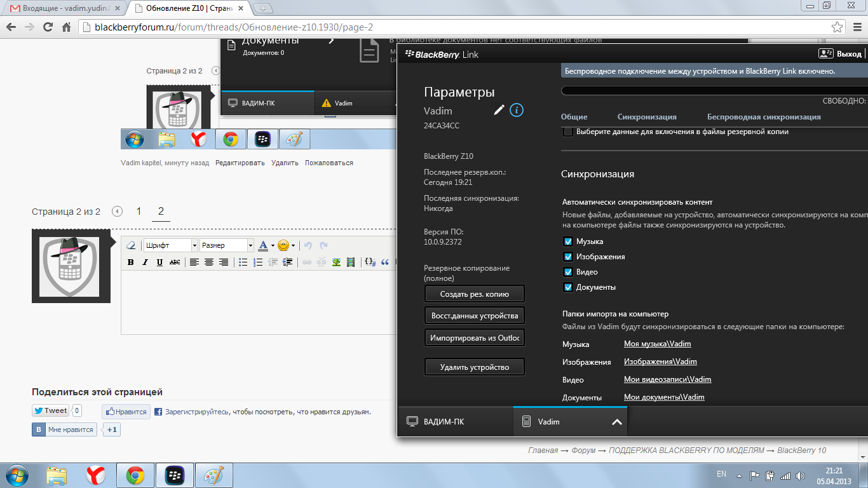Screen dimensions: 868x488
Task: Click the insert link chain icon
Action: (306, 262)
